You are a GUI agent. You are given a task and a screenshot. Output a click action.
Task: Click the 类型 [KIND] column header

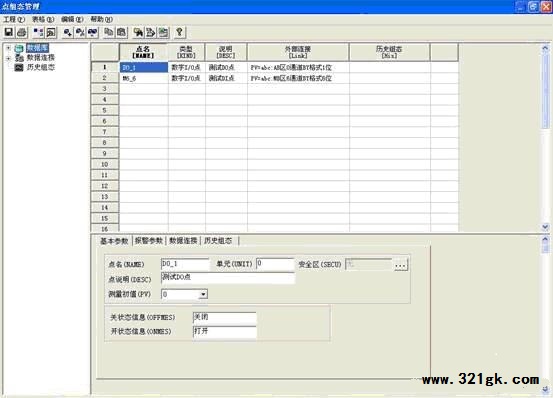[x=186, y=52]
